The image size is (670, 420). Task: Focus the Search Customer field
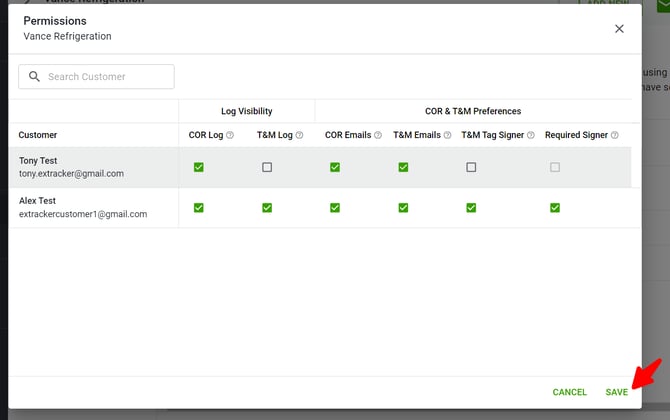pyautogui.click(x=106, y=77)
